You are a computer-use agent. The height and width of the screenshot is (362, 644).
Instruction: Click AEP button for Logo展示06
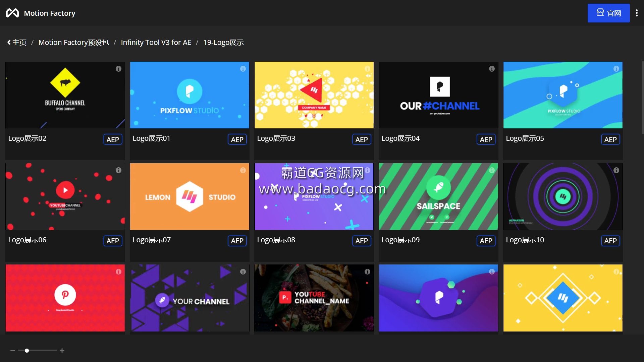pyautogui.click(x=113, y=241)
